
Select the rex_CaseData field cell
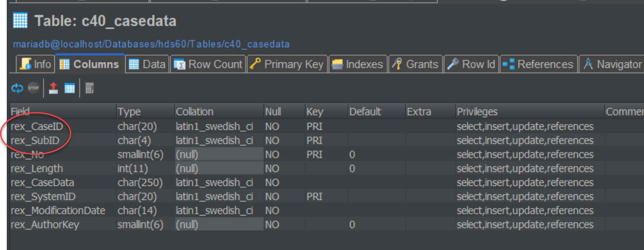pyautogui.click(x=63, y=183)
